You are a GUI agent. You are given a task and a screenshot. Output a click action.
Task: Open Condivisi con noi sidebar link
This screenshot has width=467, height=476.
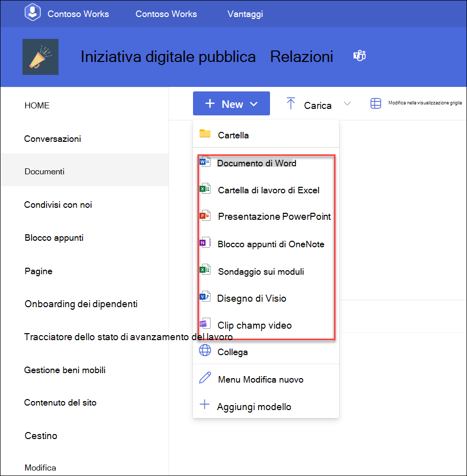tap(58, 205)
